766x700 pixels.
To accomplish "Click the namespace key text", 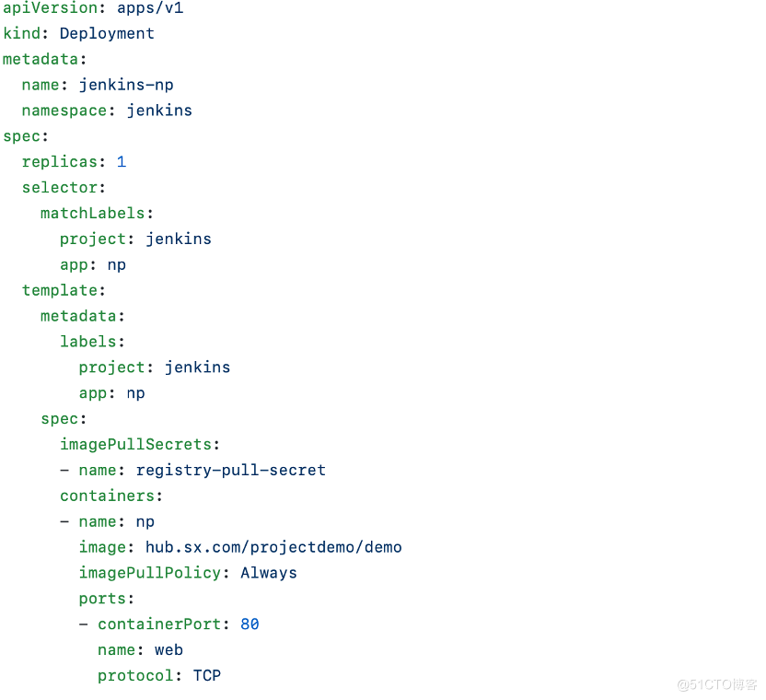I will click(64, 111).
